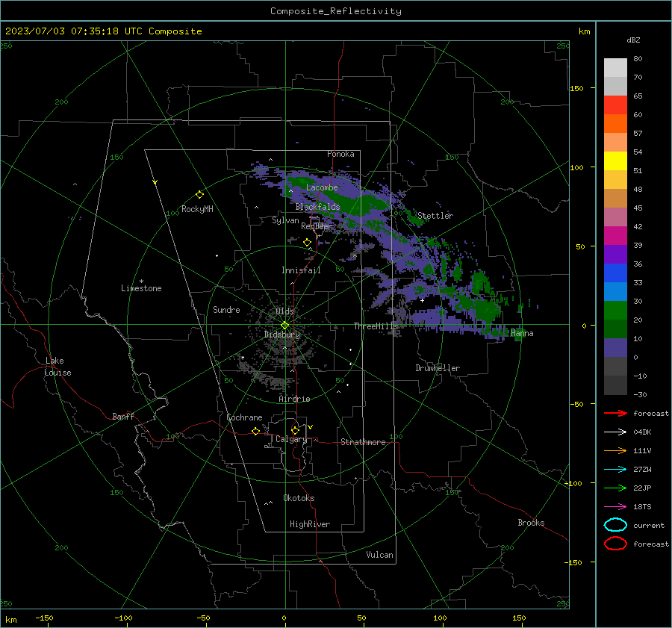The width and height of the screenshot is (672, 628).
Task: Click the Limestone location label
Action: (x=141, y=288)
